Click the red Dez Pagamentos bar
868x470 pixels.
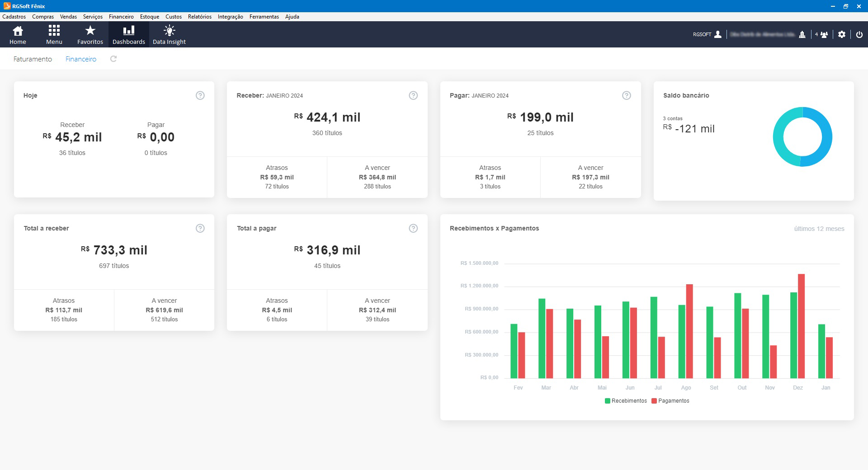pyautogui.click(x=802, y=326)
